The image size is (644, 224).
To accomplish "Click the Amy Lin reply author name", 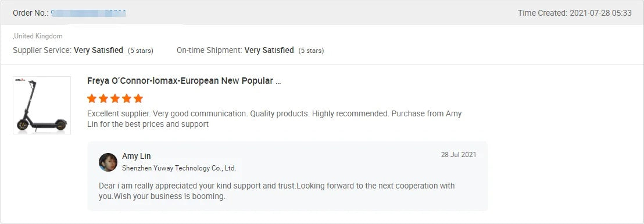I will (x=137, y=156).
